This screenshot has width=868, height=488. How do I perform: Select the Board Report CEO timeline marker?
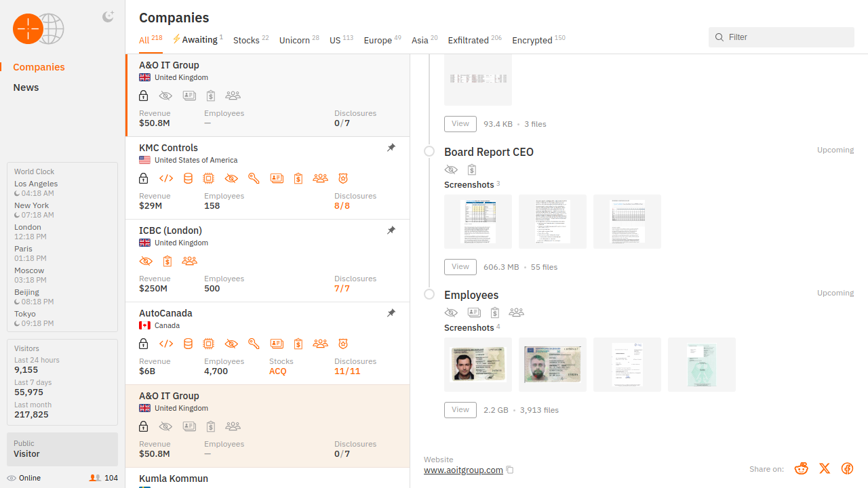(429, 151)
